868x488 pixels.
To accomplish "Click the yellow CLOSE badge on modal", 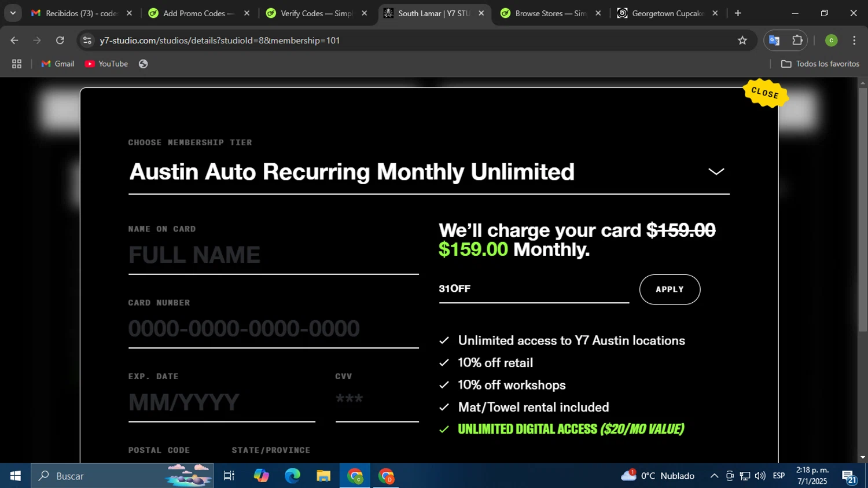I will click(765, 93).
